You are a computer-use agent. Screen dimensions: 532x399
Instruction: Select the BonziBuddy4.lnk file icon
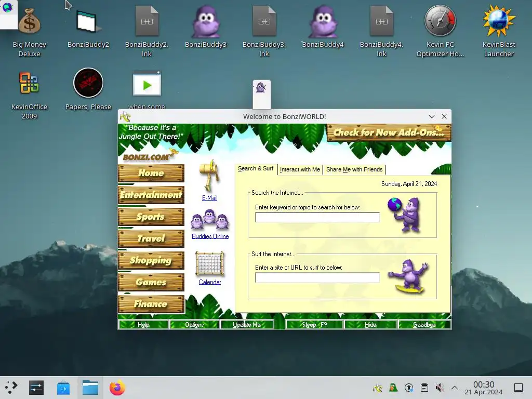point(381,21)
